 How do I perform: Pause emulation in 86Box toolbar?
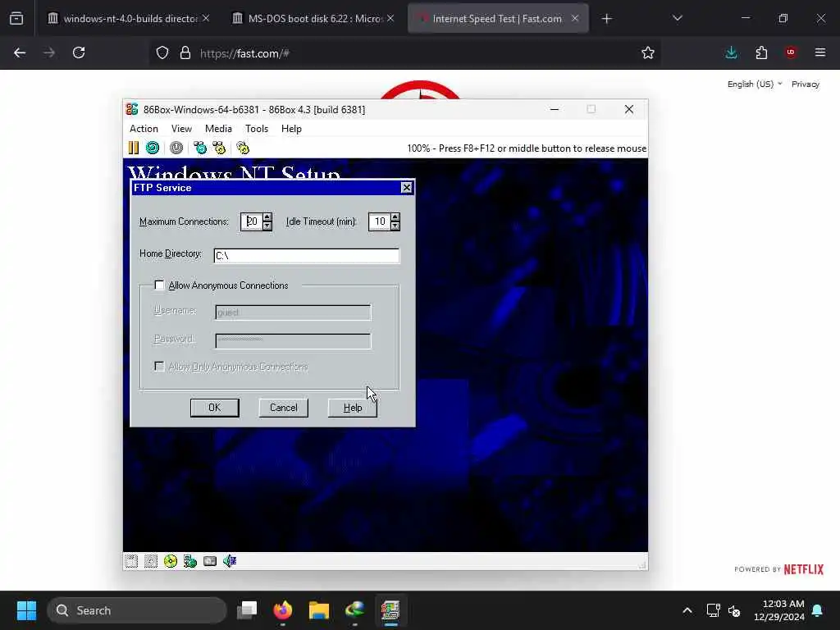point(134,148)
